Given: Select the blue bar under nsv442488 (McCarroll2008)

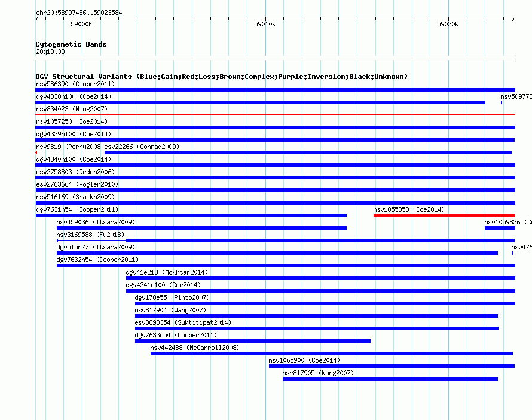Looking at the screenshot, I should tap(332, 354).
